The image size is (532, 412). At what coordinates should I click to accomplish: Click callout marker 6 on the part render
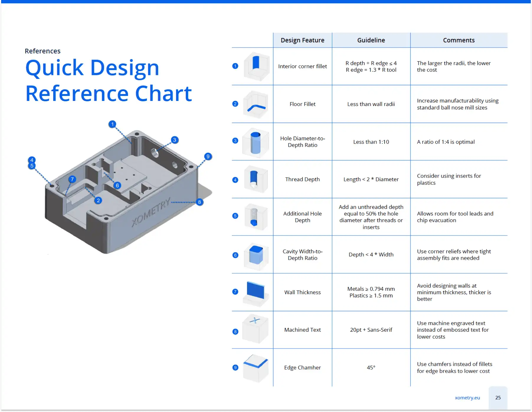117,185
